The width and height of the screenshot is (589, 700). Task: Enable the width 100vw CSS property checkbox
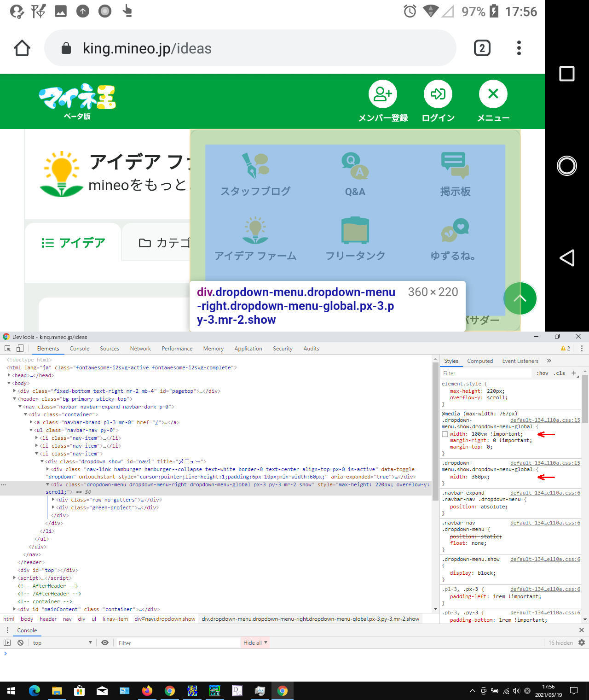(445, 434)
